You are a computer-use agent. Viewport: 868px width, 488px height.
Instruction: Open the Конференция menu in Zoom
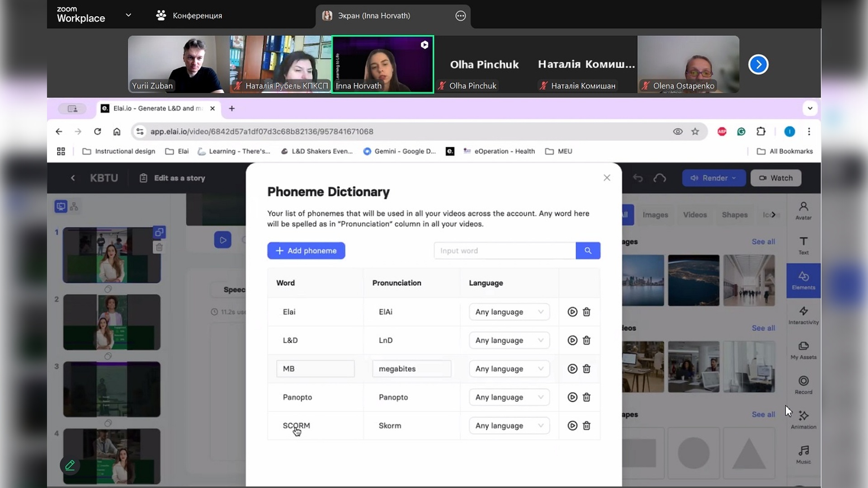[x=189, y=15]
